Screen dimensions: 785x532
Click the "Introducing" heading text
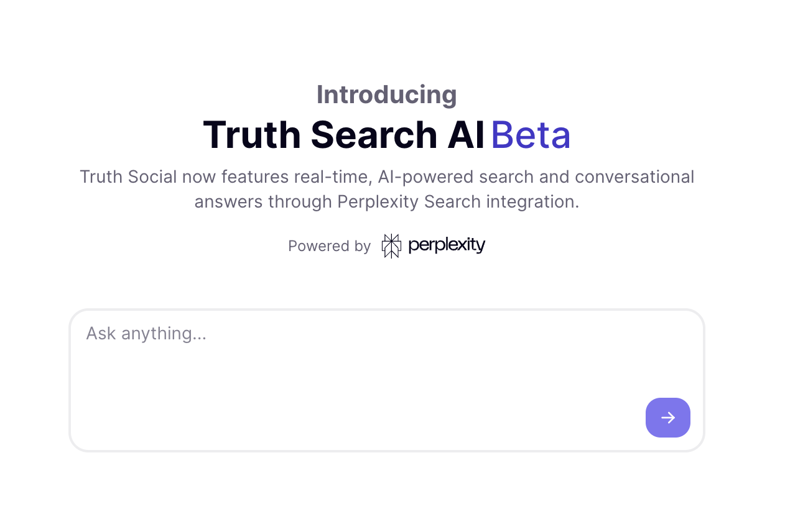[x=387, y=94]
